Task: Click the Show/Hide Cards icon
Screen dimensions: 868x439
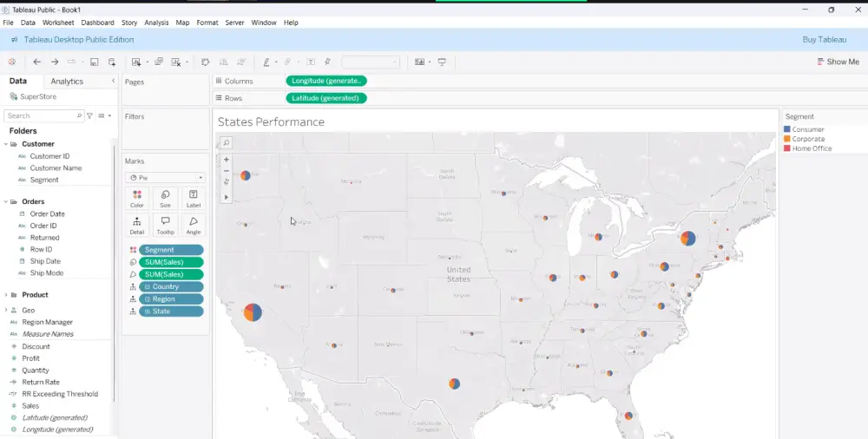Action: coord(419,62)
